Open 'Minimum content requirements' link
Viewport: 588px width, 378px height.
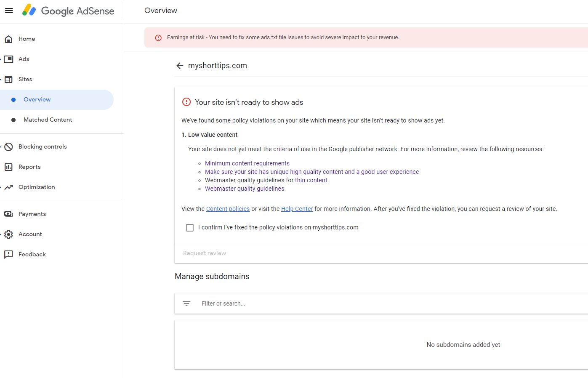(247, 163)
